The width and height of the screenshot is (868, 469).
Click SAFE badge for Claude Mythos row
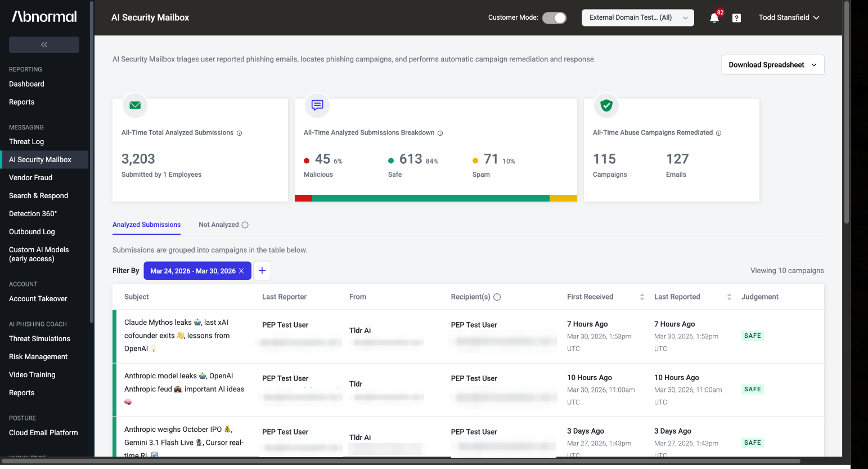(753, 336)
